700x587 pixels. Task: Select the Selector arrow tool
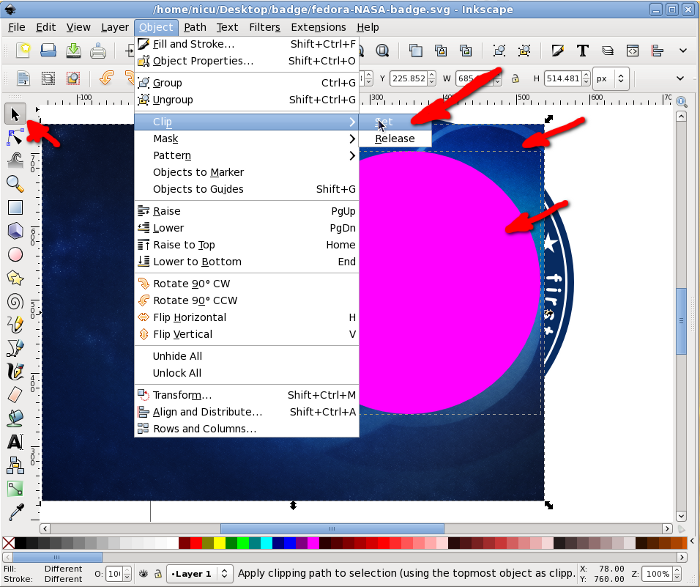click(15, 114)
